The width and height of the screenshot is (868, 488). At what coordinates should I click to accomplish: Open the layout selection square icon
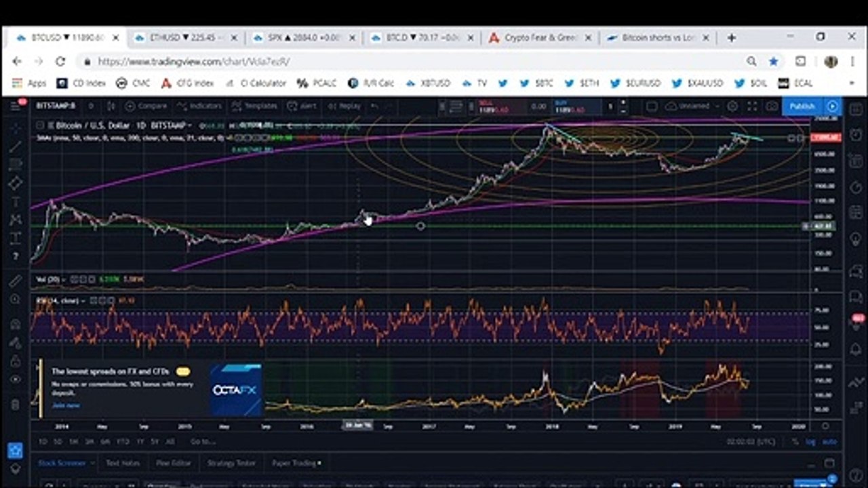click(652, 106)
